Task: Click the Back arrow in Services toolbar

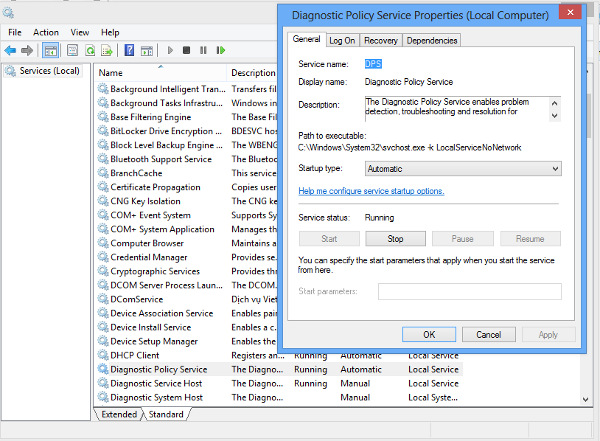Action: tap(10, 50)
